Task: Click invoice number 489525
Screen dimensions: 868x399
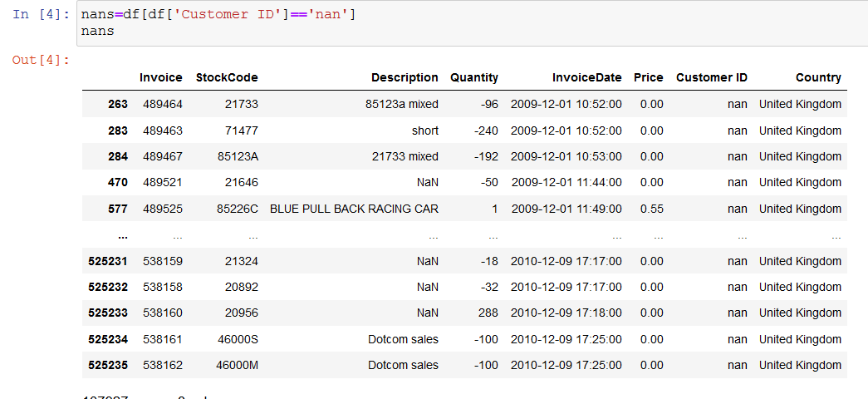Action: (x=163, y=209)
